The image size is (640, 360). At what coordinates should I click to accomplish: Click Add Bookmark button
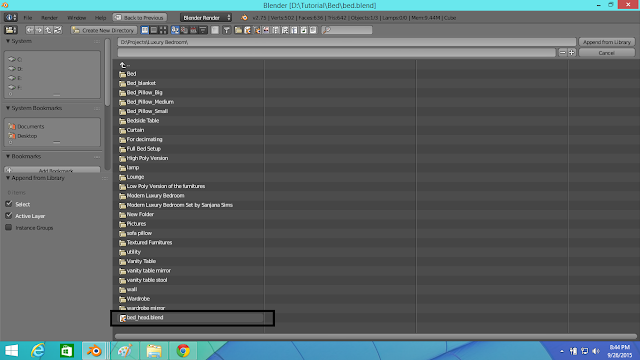[x=52, y=170]
